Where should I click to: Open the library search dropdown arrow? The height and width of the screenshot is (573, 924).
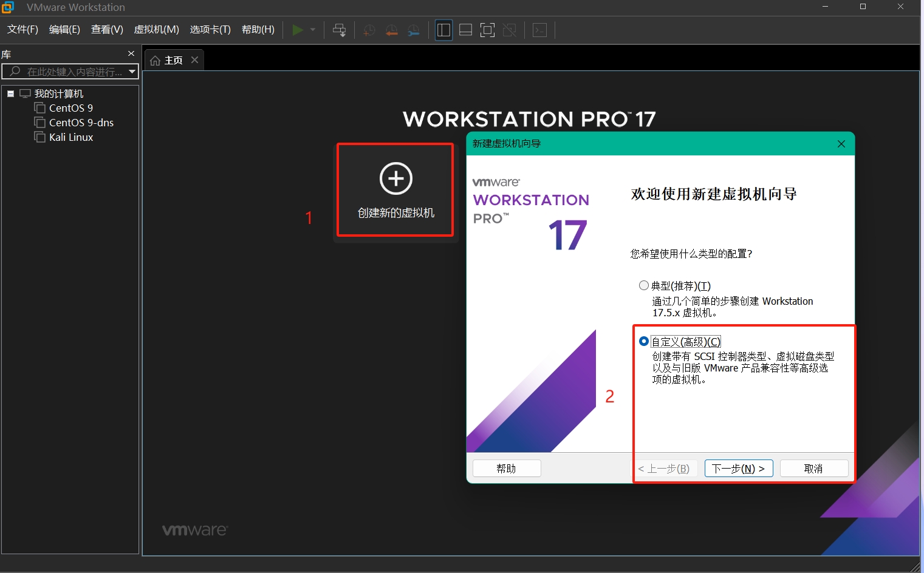132,72
